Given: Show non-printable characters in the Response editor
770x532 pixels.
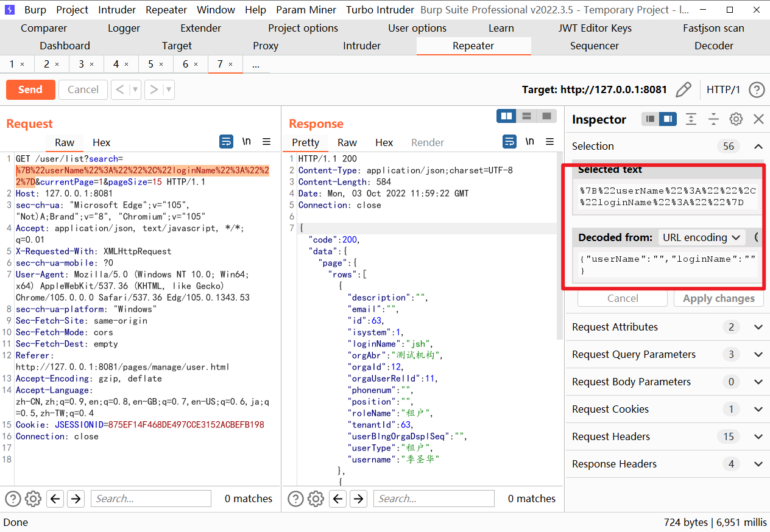Looking at the screenshot, I should [x=529, y=141].
